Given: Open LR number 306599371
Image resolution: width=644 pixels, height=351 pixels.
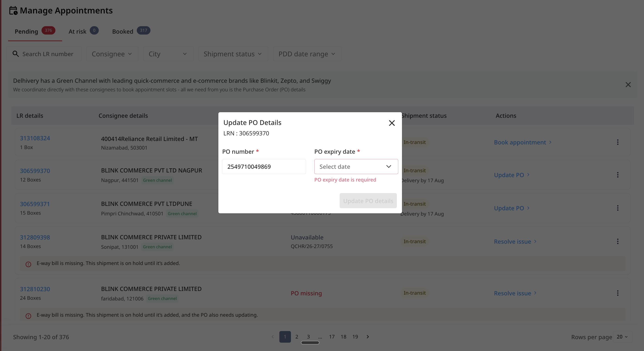Looking at the screenshot, I should 35,204.
